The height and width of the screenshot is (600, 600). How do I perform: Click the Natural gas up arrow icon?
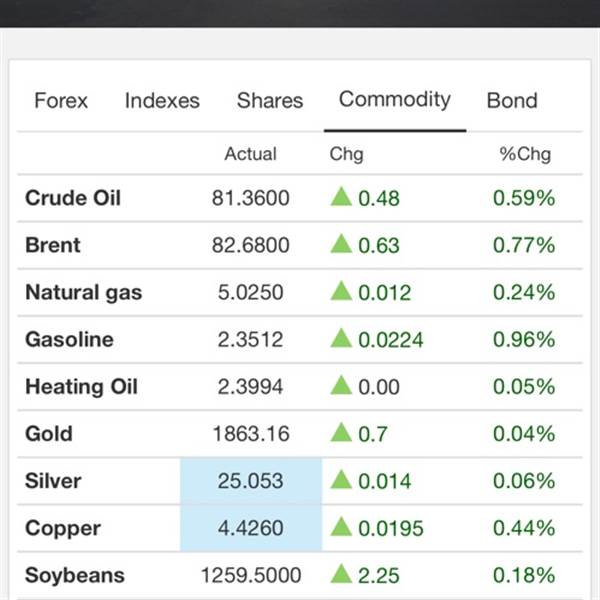coord(341,291)
